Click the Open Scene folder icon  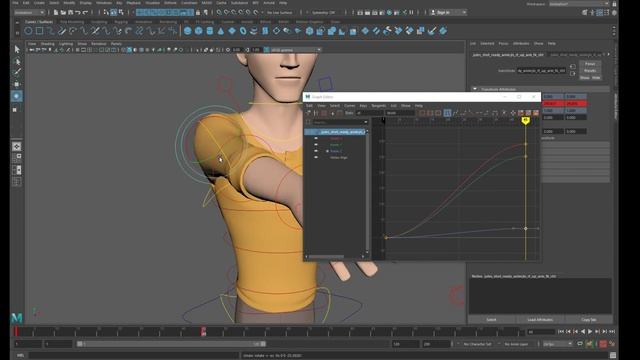pos(63,13)
